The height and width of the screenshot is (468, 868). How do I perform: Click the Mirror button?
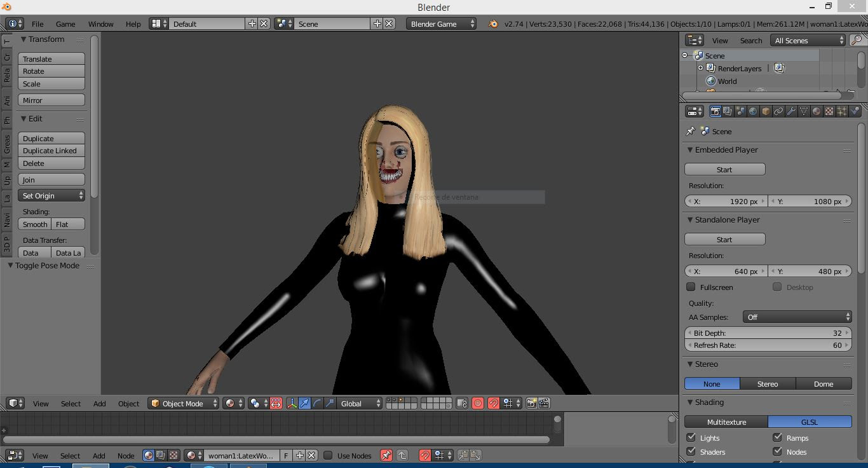pos(51,100)
